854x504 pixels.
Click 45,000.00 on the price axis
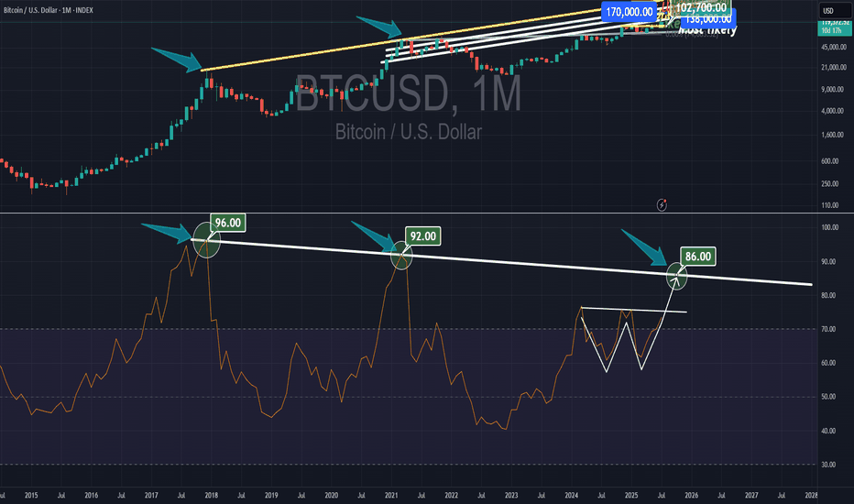point(833,48)
